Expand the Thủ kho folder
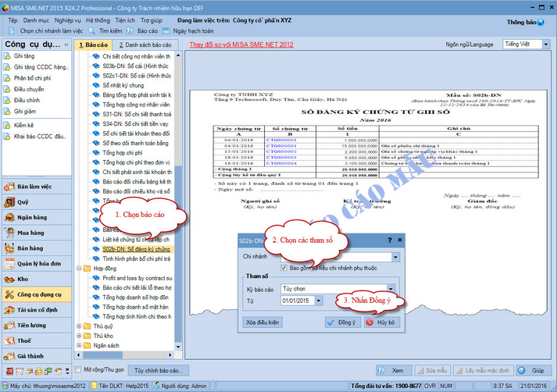557x392 pixels. pos(79,336)
